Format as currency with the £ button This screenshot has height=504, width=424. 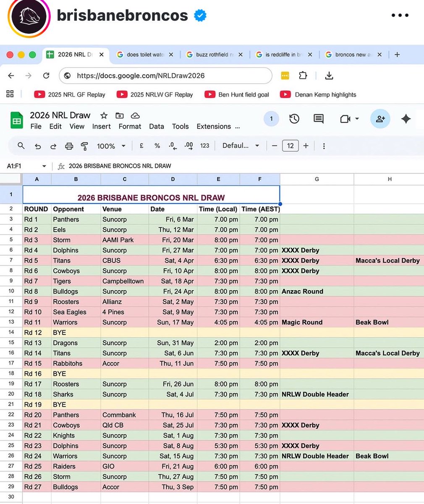pyautogui.click(x=141, y=146)
